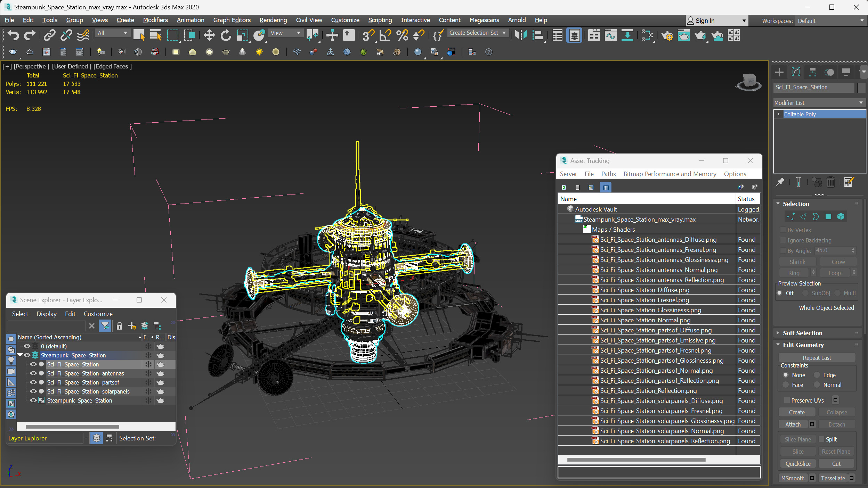868x488 pixels.
Task: Open the Graph Editors menu
Action: 232,20
